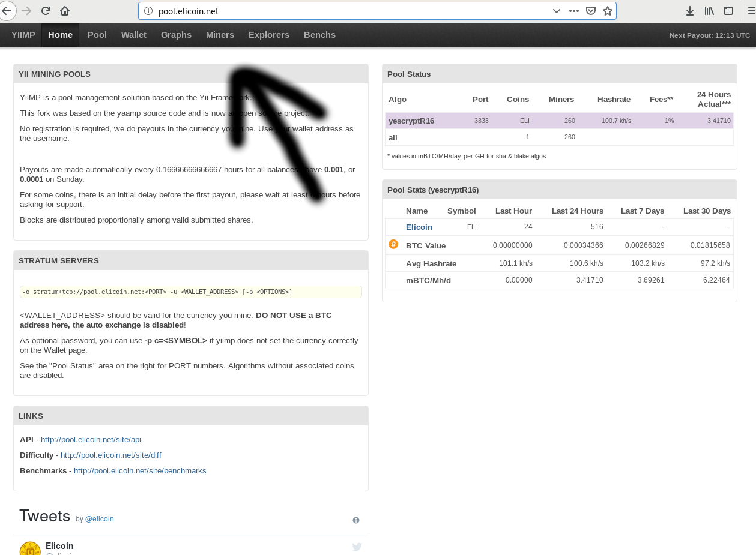The height and width of the screenshot is (555, 756).
Task: Open the library bookshelf icon
Action: [709, 11]
